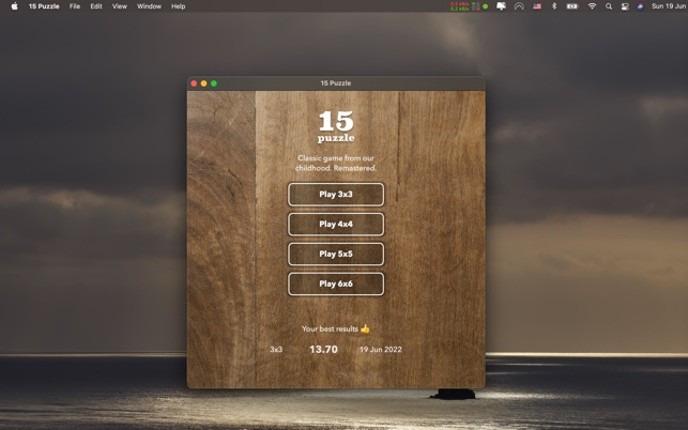Start a 4x4 puzzle game

click(336, 224)
